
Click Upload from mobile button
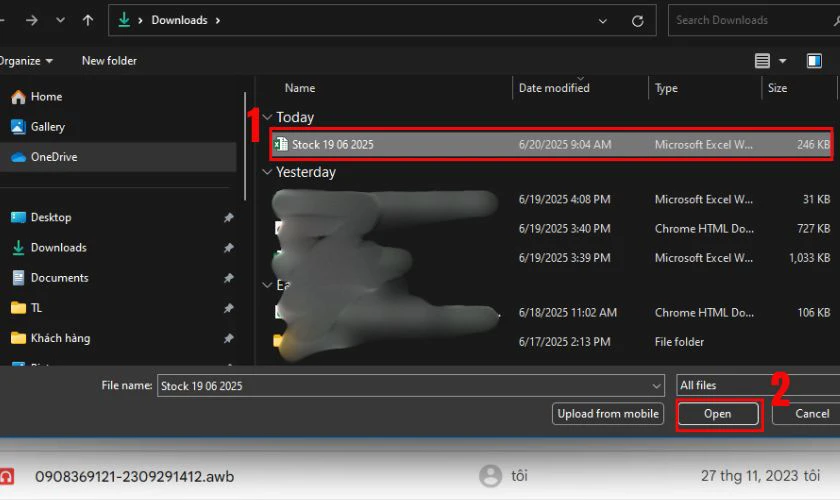(x=607, y=414)
